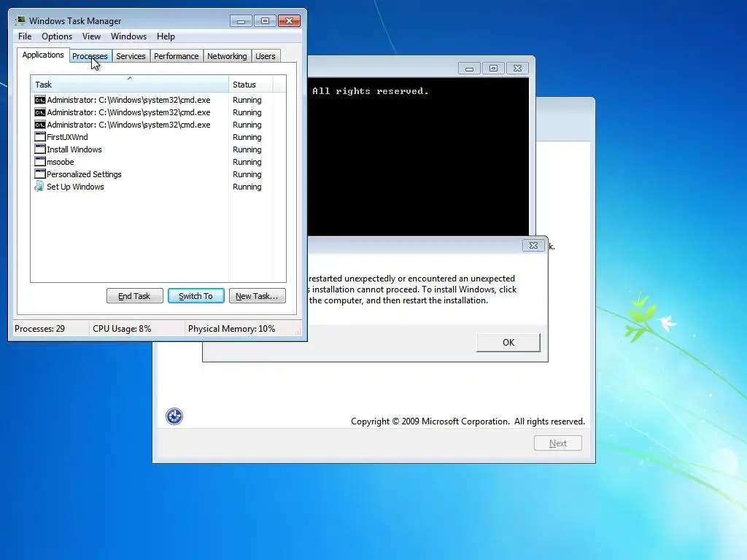Click the Switch To button
The width and height of the screenshot is (747, 560).
click(196, 296)
